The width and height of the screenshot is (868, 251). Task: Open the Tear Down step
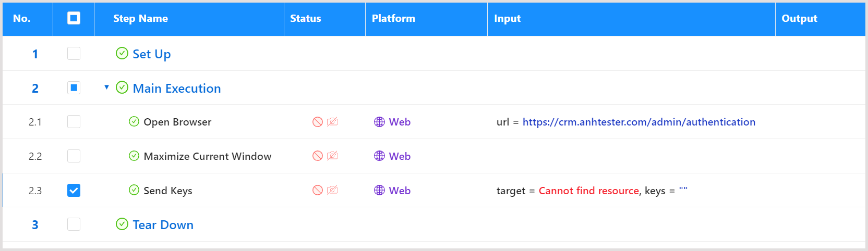[x=163, y=225]
